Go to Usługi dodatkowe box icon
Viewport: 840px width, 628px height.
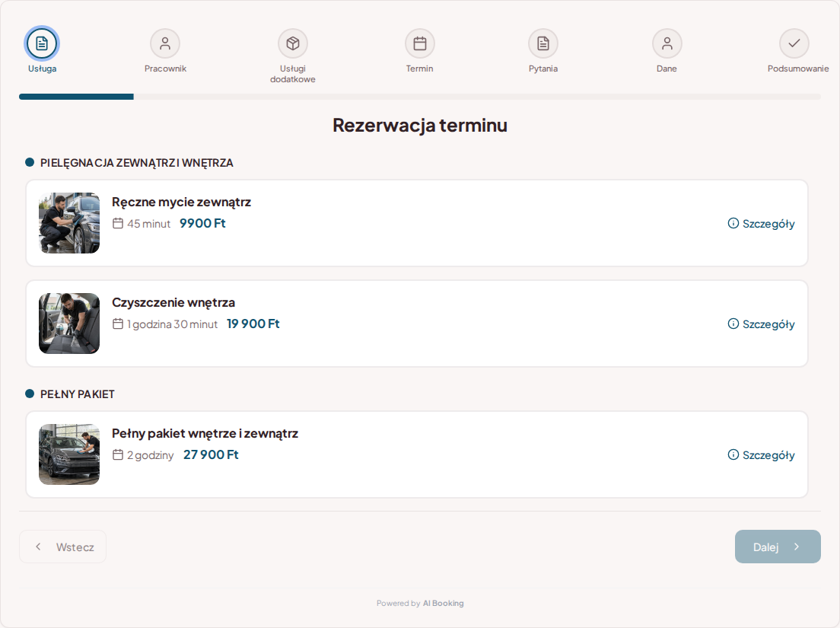292,43
